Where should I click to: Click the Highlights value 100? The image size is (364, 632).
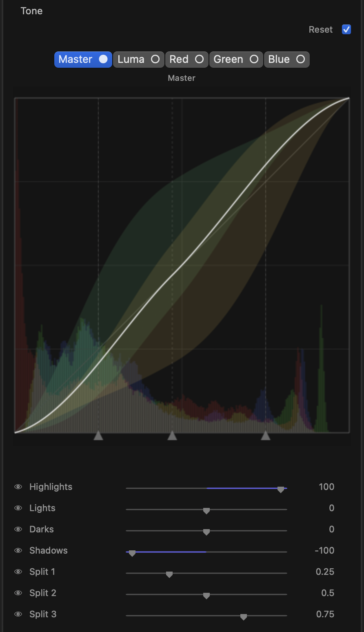click(326, 487)
